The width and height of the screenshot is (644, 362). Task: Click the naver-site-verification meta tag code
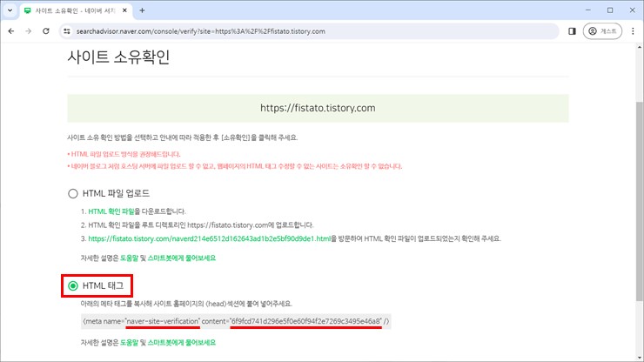(x=236, y=321)
